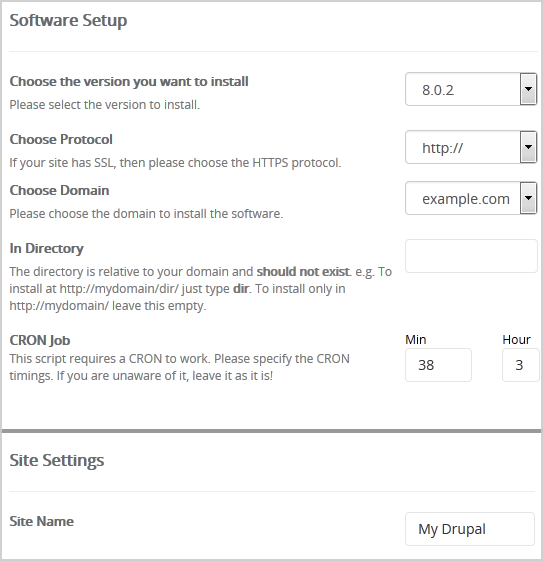Open the version dropdown showing 8.0.2
543x561 pixels.
471,89
